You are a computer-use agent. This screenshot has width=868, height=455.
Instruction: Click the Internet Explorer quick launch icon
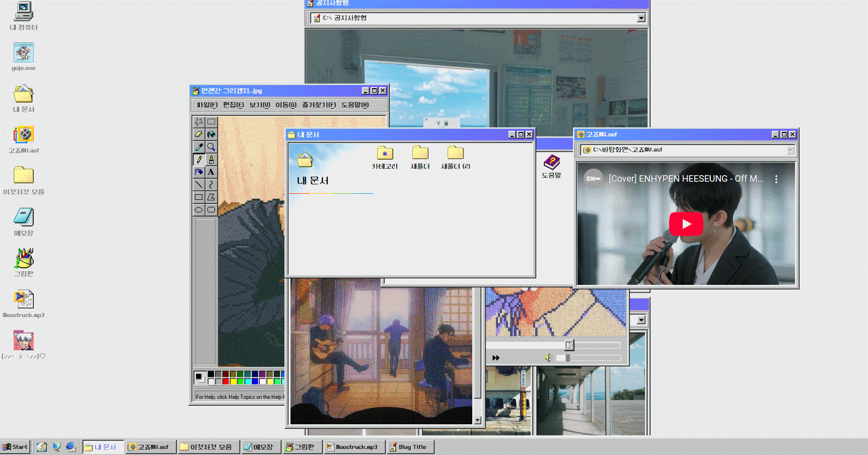[x=70, y=447]
